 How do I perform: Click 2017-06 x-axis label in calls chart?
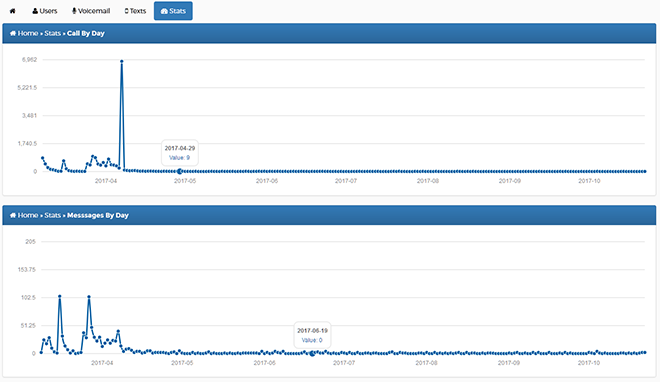(x=267, y=181)
